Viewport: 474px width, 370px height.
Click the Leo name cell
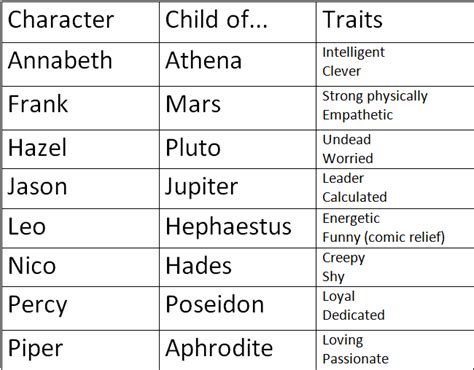coord(81,228)
